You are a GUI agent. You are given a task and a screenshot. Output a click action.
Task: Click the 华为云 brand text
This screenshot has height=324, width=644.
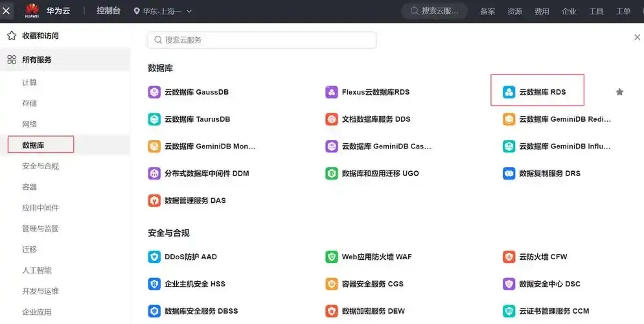pos(58,10)
